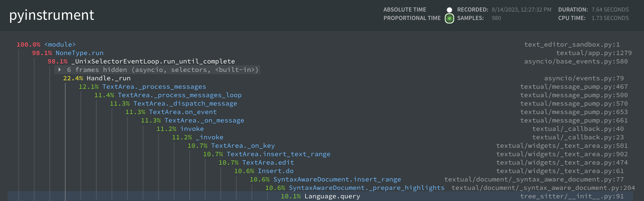Screen dimensions: 644x201
Task: Click the pyinstrument logo title
Action: [x=52, y=15]
